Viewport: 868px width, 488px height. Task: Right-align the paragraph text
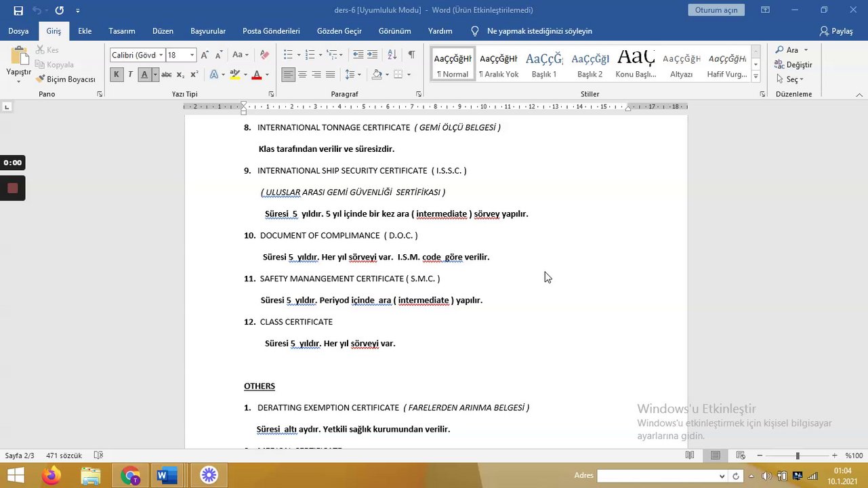coord(316,75)
